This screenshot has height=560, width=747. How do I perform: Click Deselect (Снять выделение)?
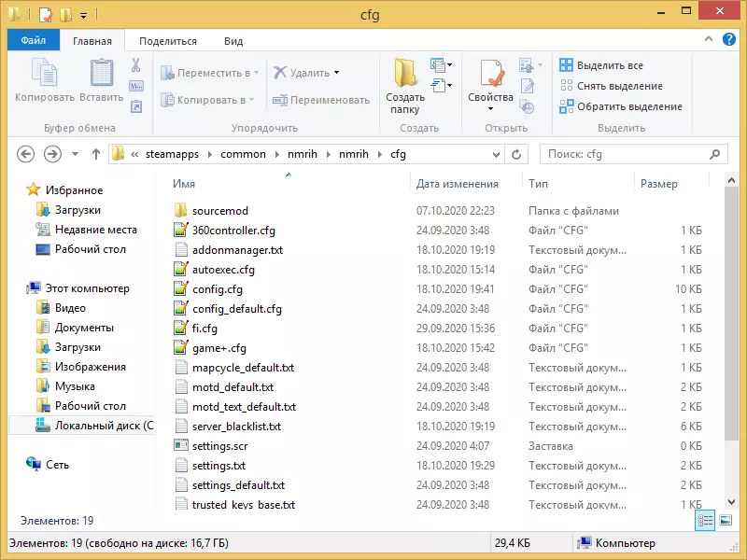pyautogui.click(x=612, y=86)
